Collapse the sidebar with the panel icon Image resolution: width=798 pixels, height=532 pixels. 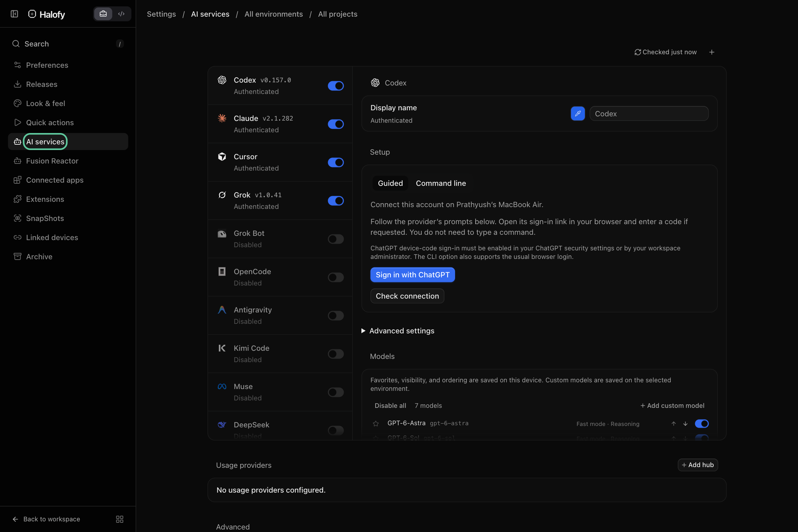[x=14, y=14]
